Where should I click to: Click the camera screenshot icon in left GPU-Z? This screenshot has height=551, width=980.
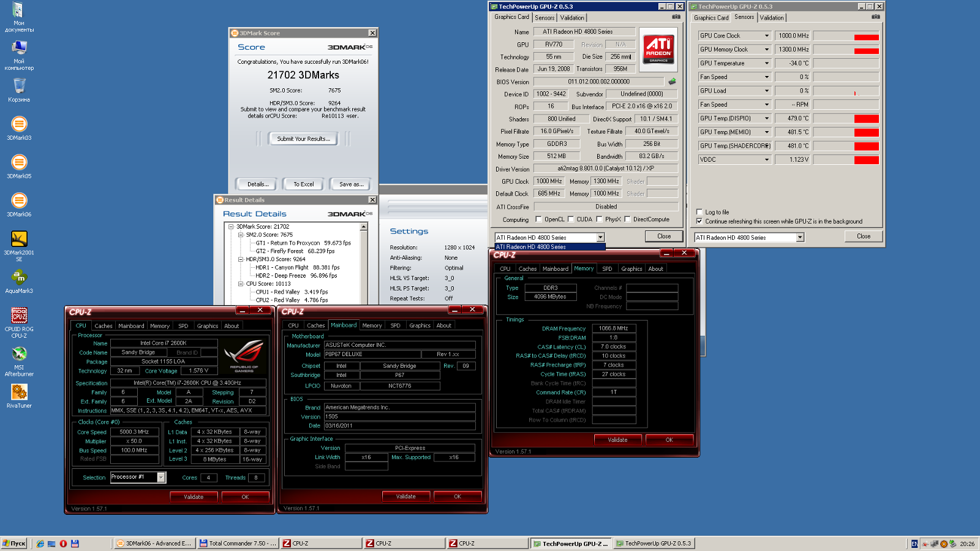coord(676,17)
